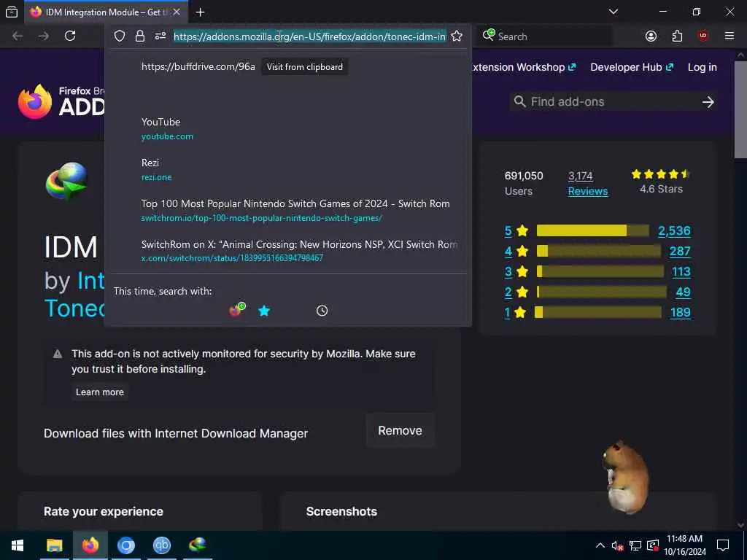Screen dimensions: 747x560
Task: Click the Learn more button
Action: [100, 392]
